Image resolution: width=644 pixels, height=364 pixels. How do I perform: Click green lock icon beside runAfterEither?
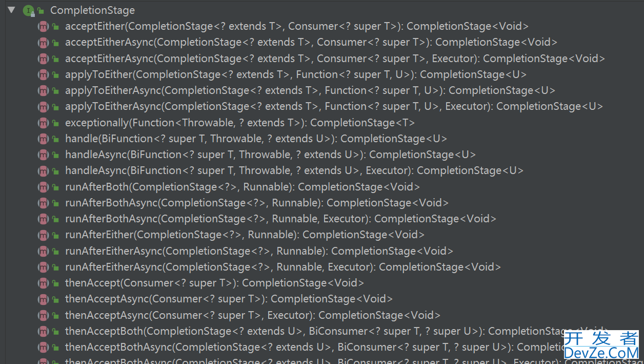pyautogui.click(x=55, y=235)
